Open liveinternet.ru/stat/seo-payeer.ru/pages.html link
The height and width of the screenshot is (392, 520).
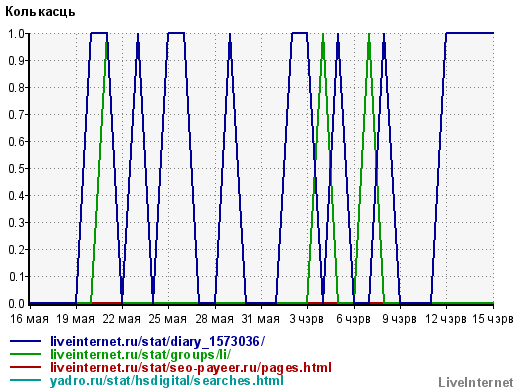point(191,367)
